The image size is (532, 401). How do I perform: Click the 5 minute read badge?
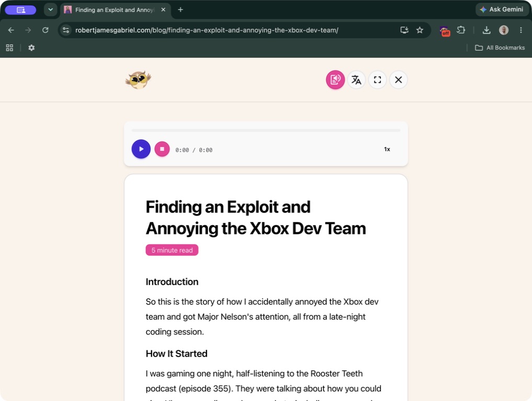point(172,250)
